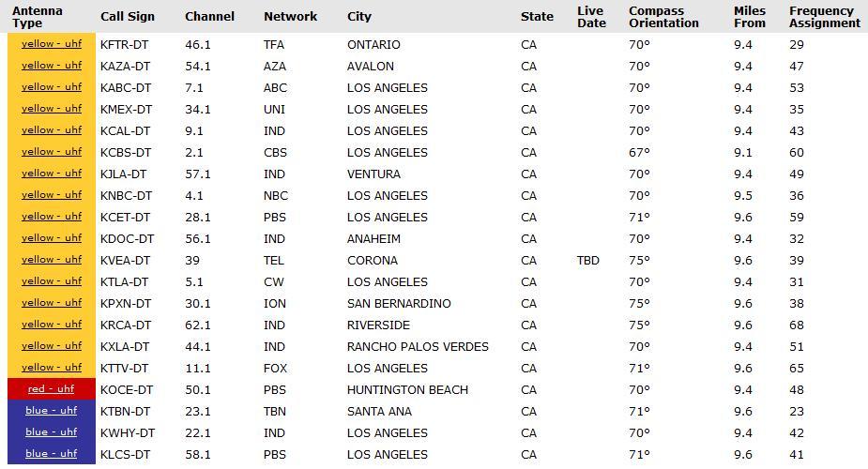Click the RANCHO PALOS VERDES city cell
The height and width of the screenshot is (469, 868).
[418, 347]
